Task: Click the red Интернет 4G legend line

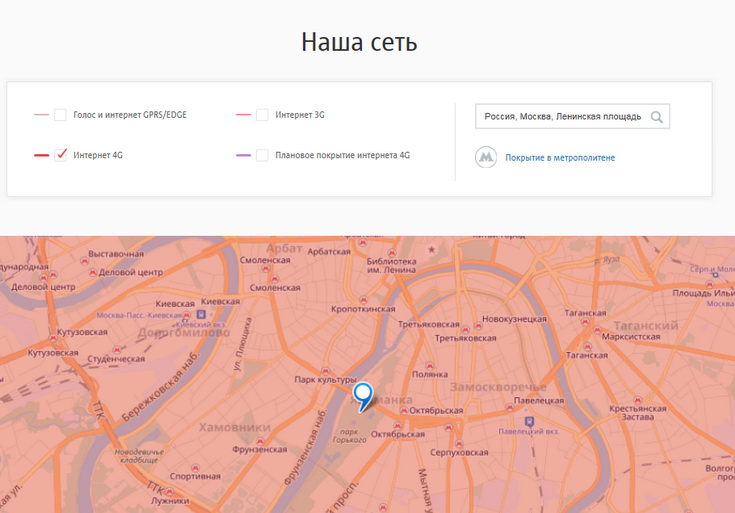Action: coord(42,155)
